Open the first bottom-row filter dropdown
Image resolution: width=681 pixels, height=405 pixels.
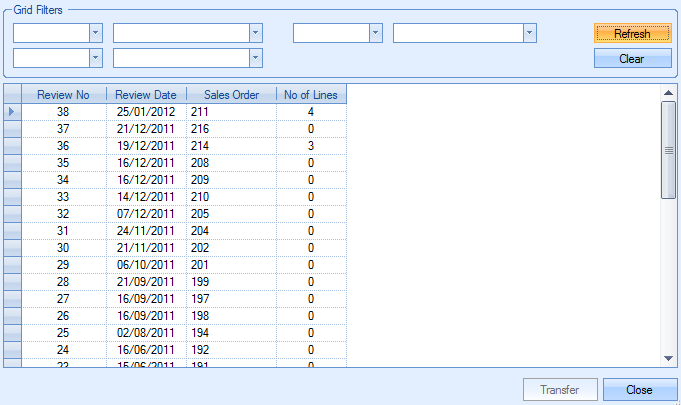tap(96, 58)
